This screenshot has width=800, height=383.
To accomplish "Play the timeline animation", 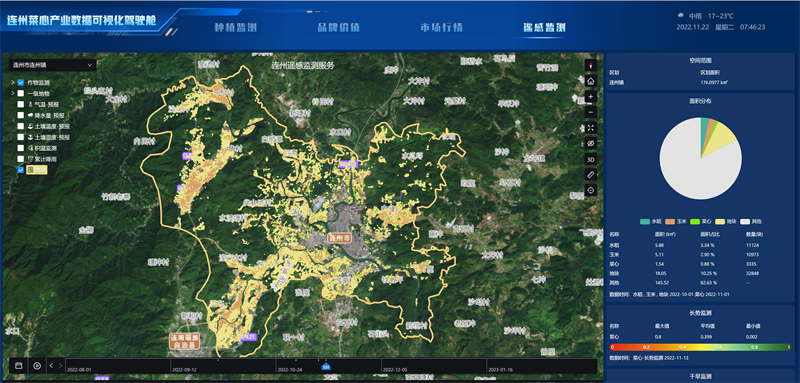I will (37, 366).
